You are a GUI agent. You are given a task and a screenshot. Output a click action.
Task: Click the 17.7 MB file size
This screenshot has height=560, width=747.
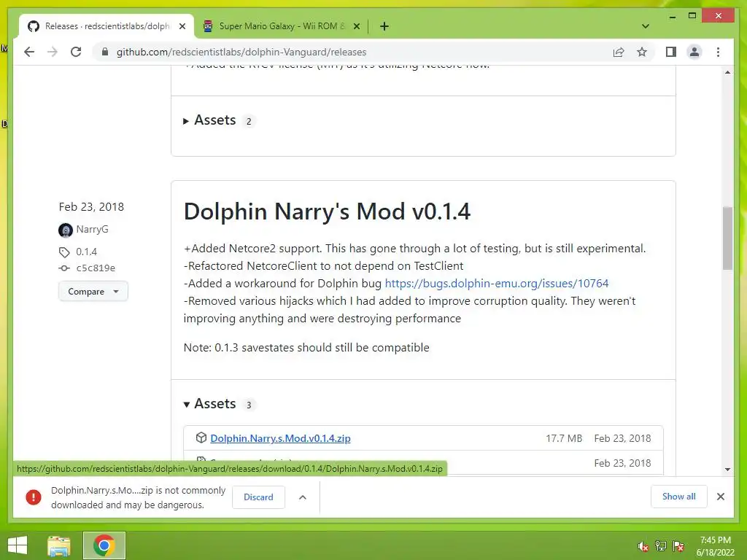tap(564, 438)
